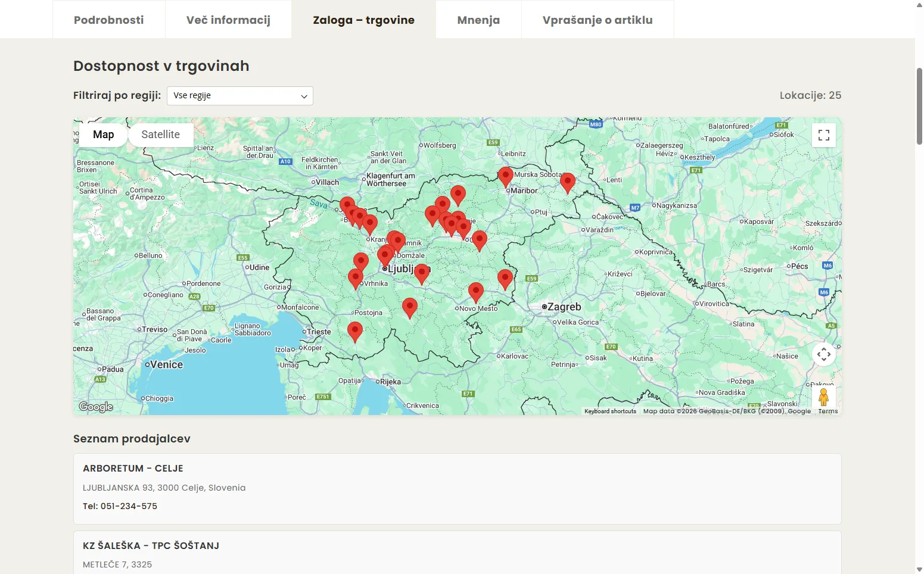Screen dimensions: 924x574
Task: Click map pin near Novo Mesto
Action: click(x=476, y=293)
